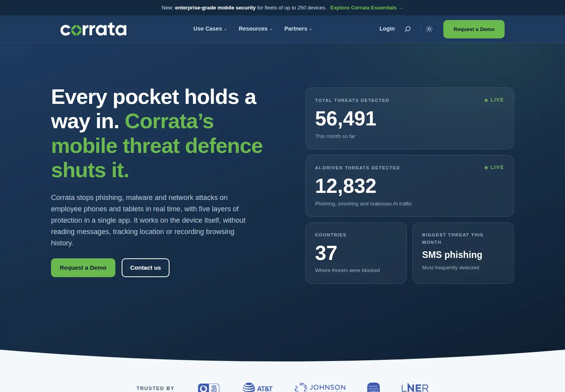Click the 'enterprise-grade mobile security' banner text
Screen dimensions: 565x392
(215, 7)
